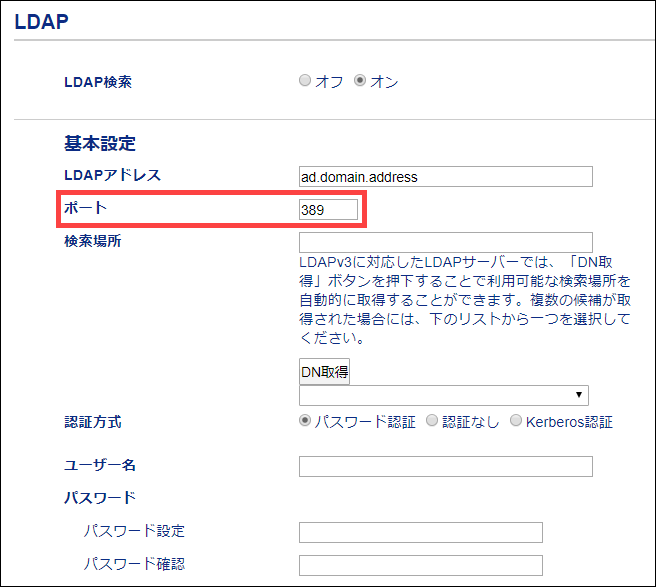
Task: Click the パスワード確認 input field
Action: (420, 565)
